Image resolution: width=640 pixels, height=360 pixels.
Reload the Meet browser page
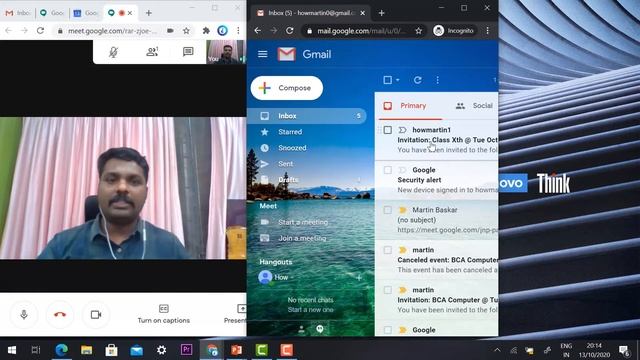coord(40,31)
